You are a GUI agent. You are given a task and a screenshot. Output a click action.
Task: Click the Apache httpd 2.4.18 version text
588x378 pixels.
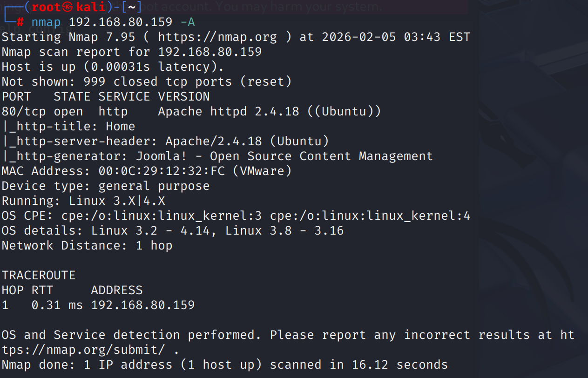coord(228,111)
